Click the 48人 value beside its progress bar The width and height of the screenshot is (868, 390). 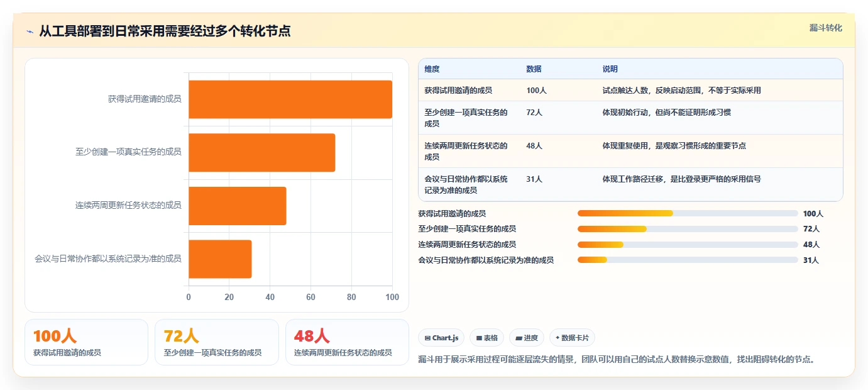pyautogui.click(x=811, y=245)
